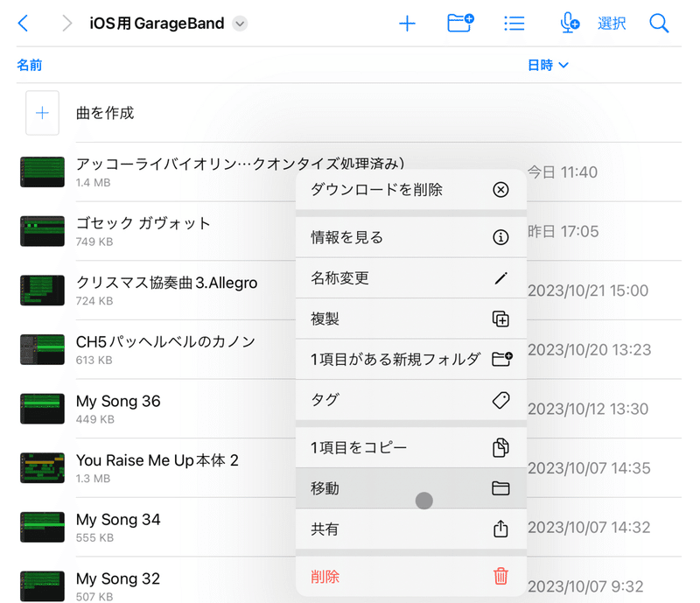700x603 pixels.
Task: Tap the copy documents icon
Action: click(500, 447)
